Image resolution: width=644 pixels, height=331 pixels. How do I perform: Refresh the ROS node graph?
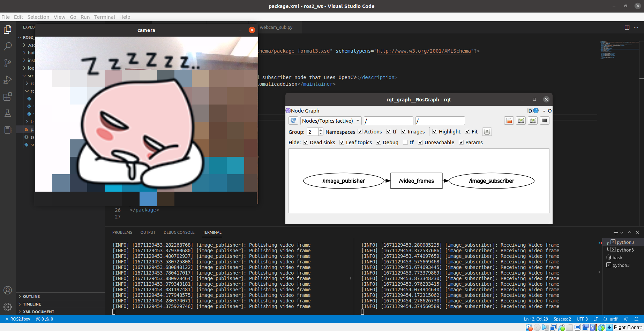(x=293, y=121)
